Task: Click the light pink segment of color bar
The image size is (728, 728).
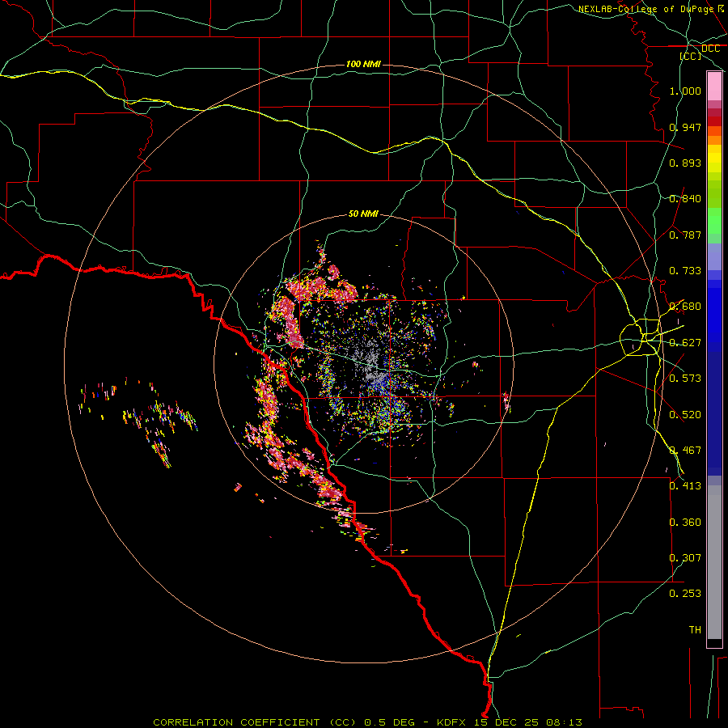Action: (x=714, y=87)
